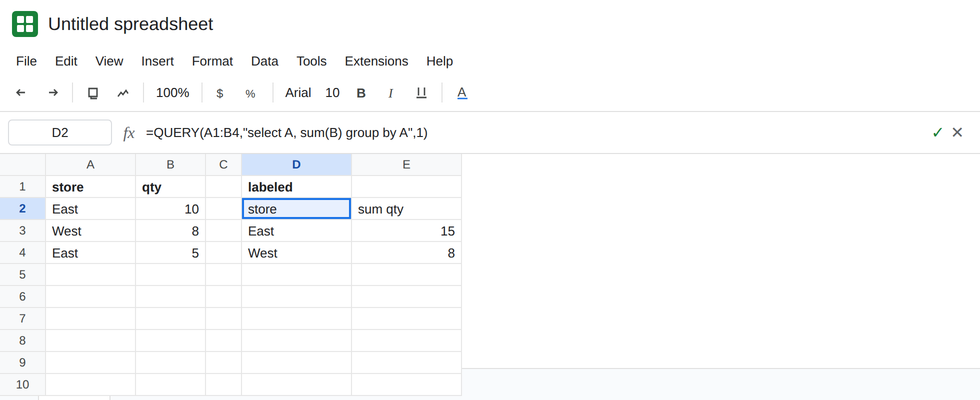Open the Tools menu
Screen dimensions: 980x400
coord(311,61)
